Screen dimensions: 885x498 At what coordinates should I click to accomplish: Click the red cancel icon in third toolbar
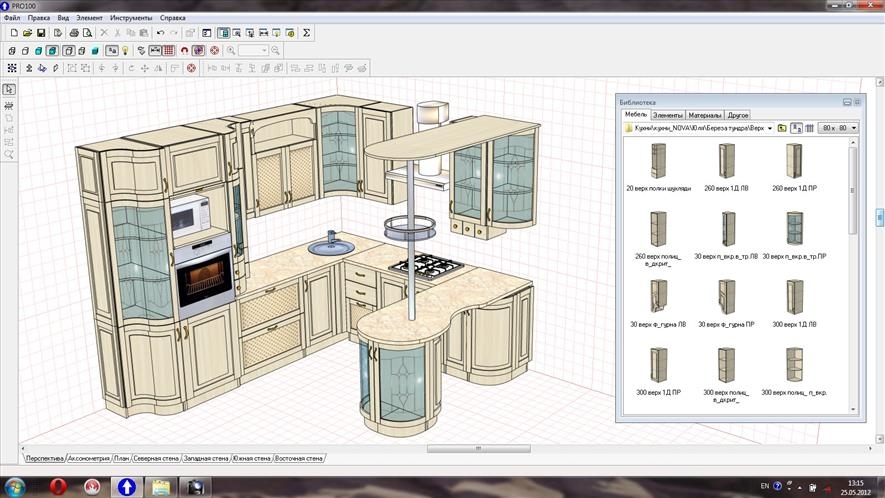191,68
